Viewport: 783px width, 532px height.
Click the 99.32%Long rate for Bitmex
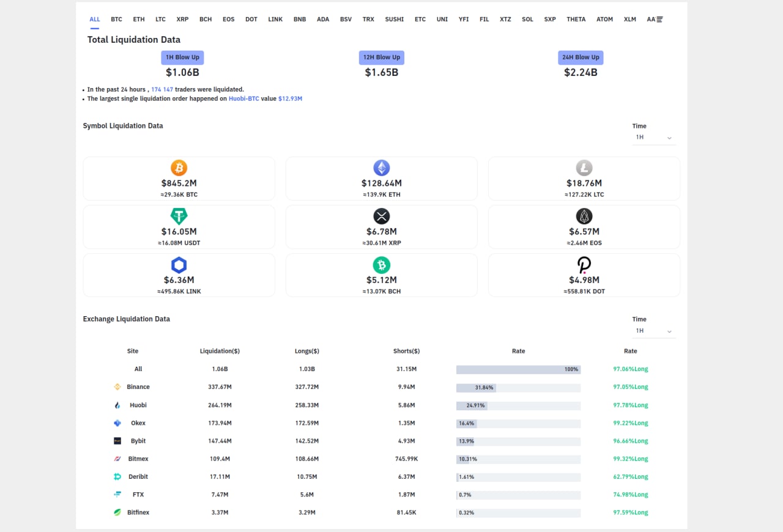[631, 459]
